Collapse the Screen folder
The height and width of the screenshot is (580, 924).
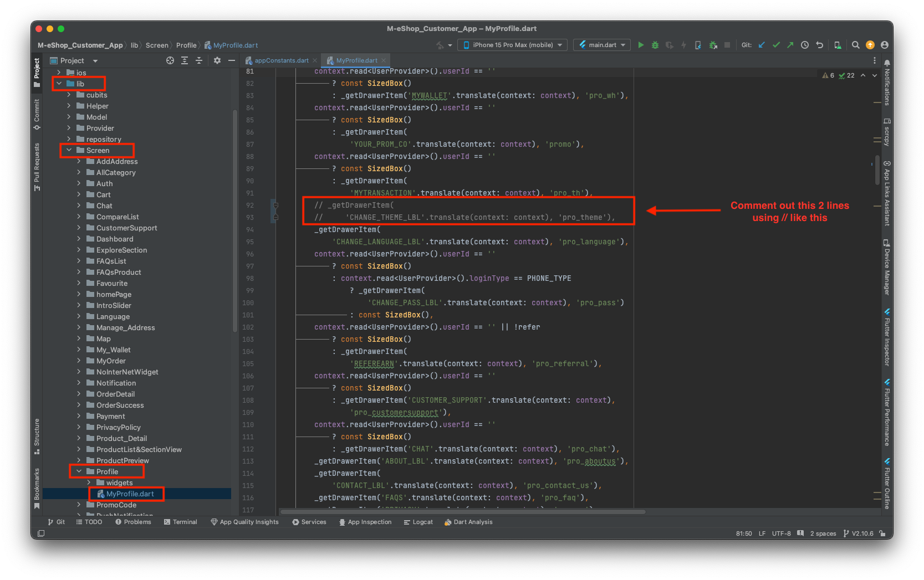[x=69, y=150]
